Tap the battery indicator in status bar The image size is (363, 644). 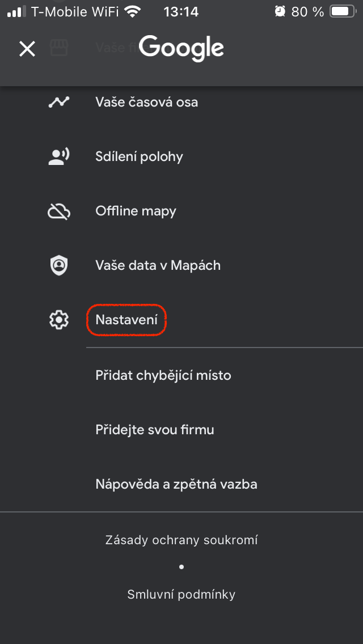tap(341, 11)
